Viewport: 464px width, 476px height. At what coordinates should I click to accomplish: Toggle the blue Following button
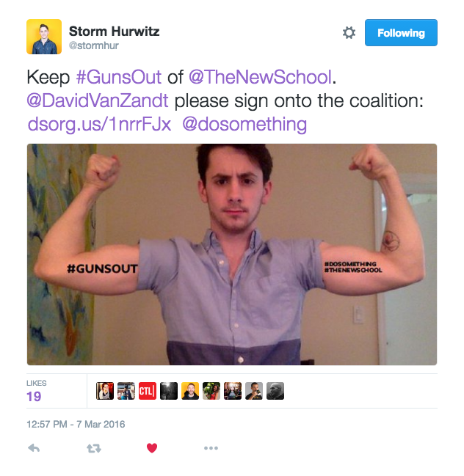click(401, 33)
